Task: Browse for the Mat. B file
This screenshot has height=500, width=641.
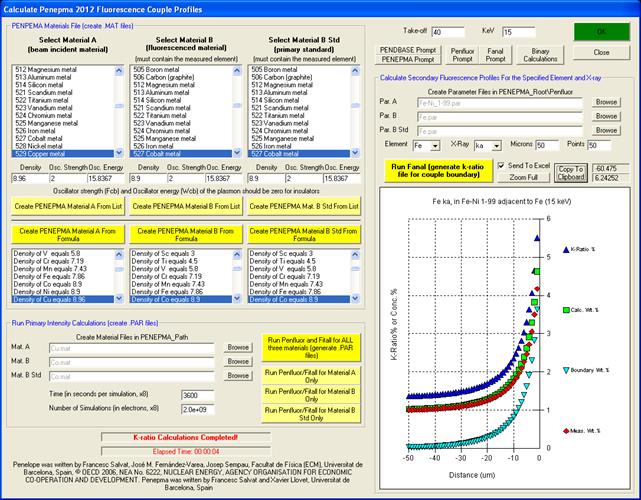Action: [x=238, y=361]
